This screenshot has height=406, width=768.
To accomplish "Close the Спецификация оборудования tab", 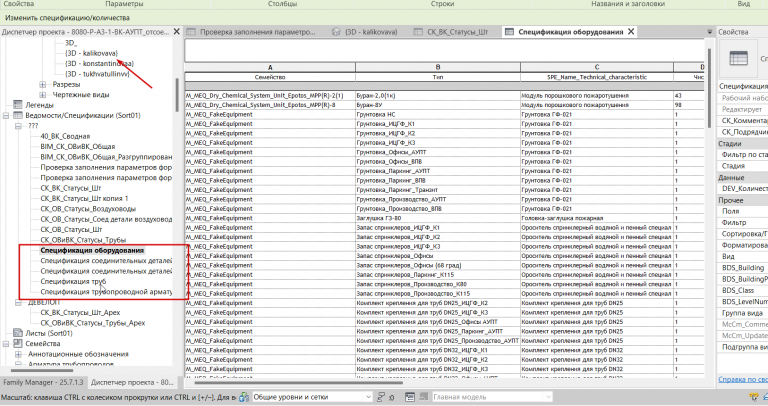I will pyautogui.click(x=631, y=31).
